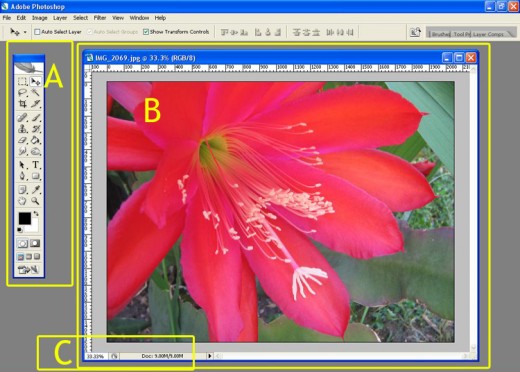Image resolution: width=520 pixels, height=372 pixels.
Task: Click the flower image on the canvas
Action: point(280,212)
